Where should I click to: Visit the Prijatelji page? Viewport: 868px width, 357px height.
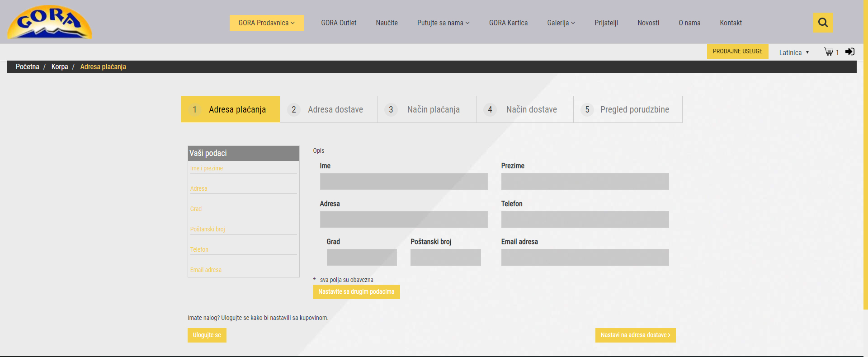pyautogui.click(x=606, y=23)
